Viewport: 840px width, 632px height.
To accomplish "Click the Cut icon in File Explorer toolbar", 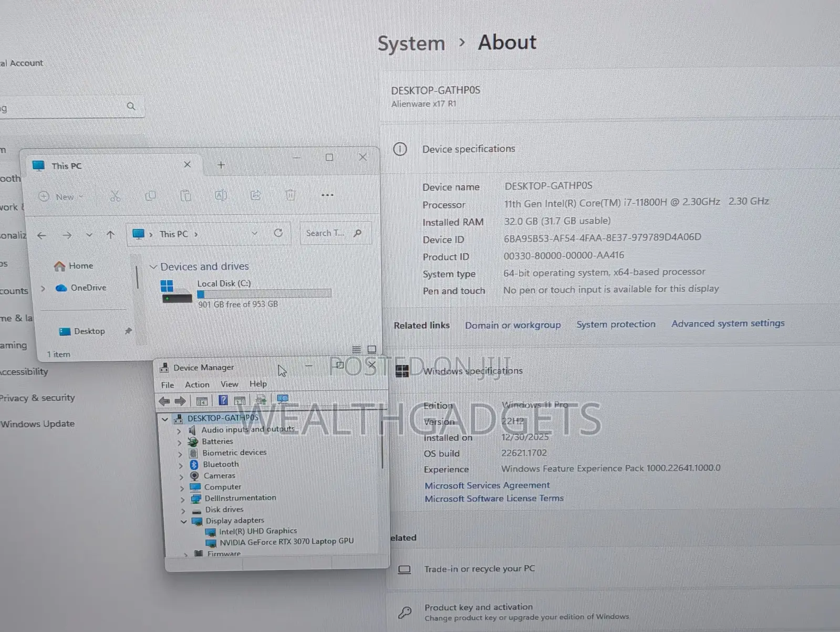I will [x=115, y=196].
